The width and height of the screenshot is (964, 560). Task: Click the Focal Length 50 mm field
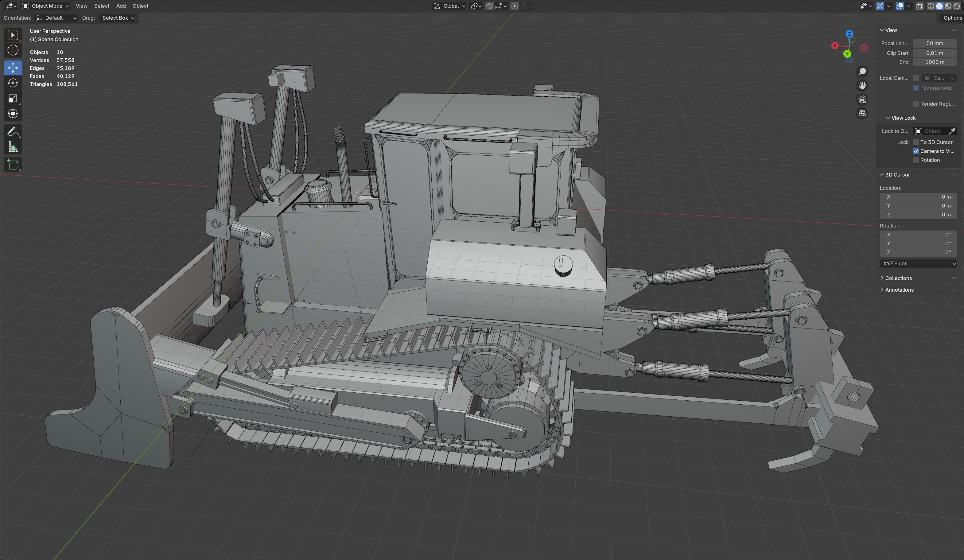[935, 43]
